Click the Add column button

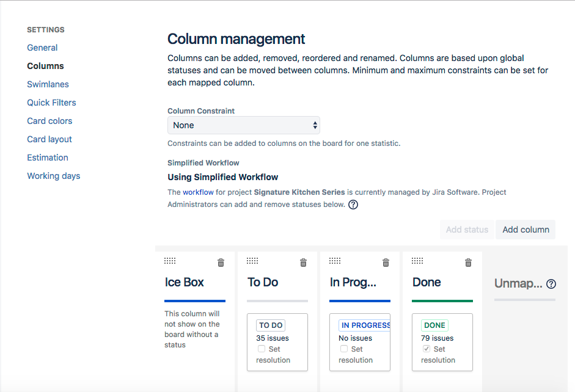point(526,230)
